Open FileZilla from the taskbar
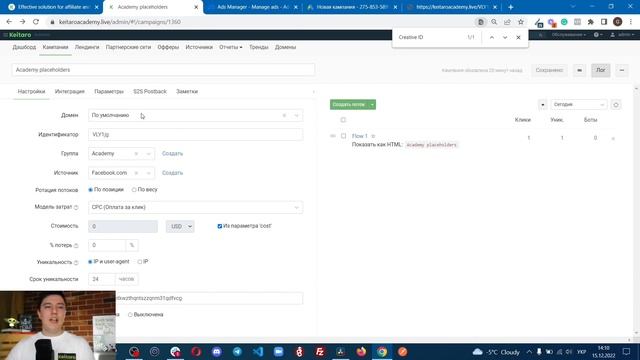The width and height of the screenshot is (640, 360). [x=320, y=351]
